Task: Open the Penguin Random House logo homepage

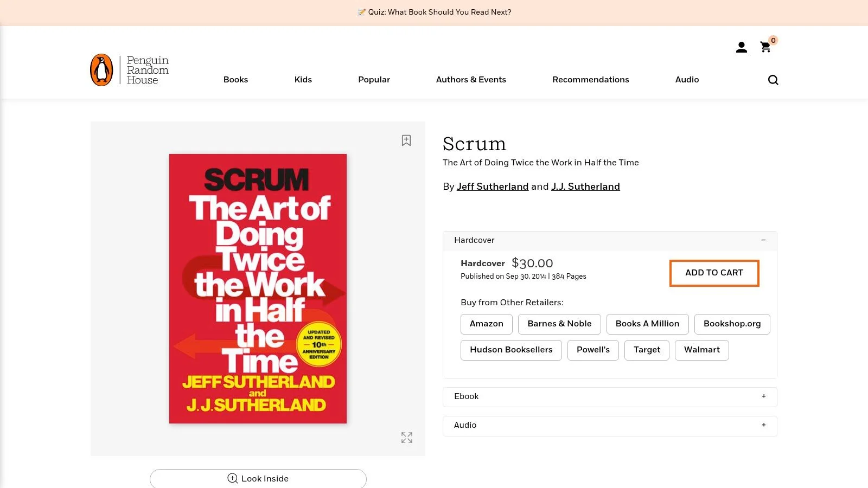Action: point(129,70)
